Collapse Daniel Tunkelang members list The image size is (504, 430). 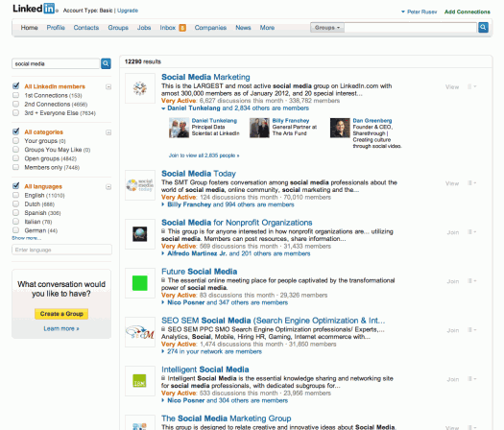coord(163,108)
